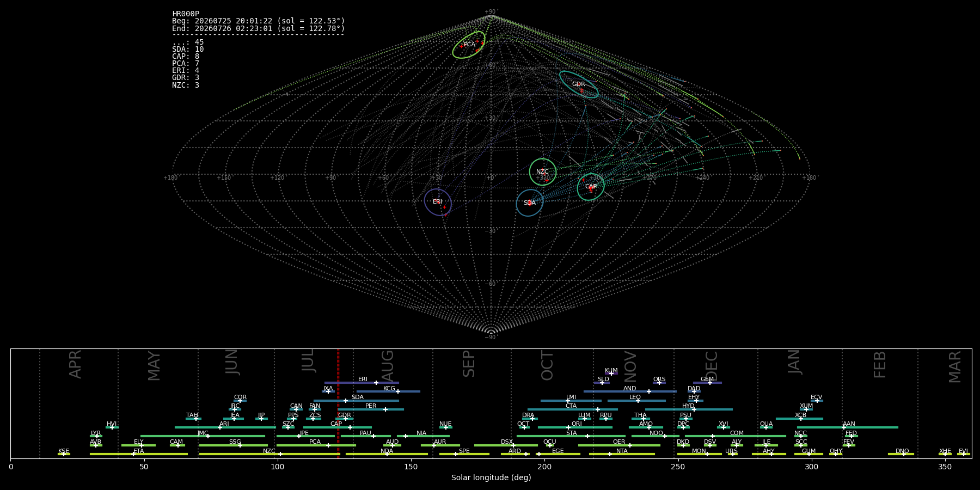Select the QUA shower marker
980x490 pixels.
(766, 427)
